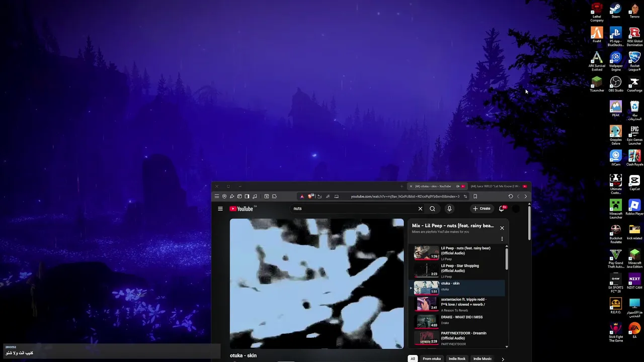644x362 pixels.
Task: Open the Recycle Bin desktop icon
Action: click(x=634, y=111)
